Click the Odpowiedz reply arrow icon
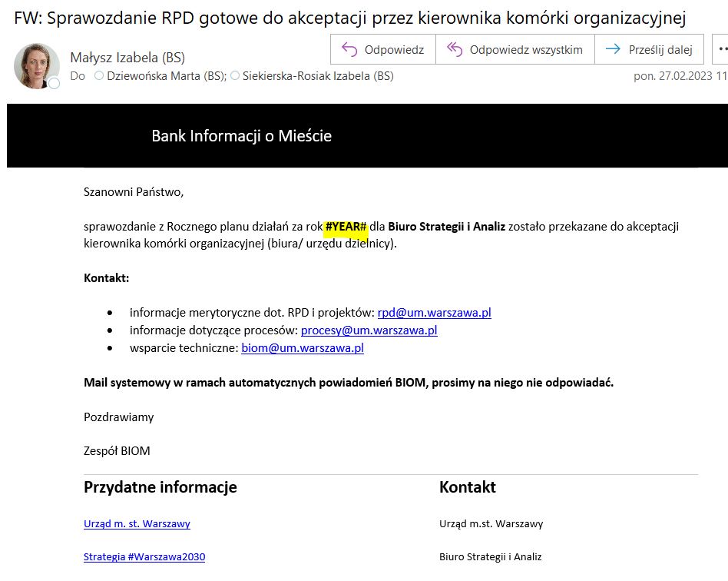 coord(349,50)
